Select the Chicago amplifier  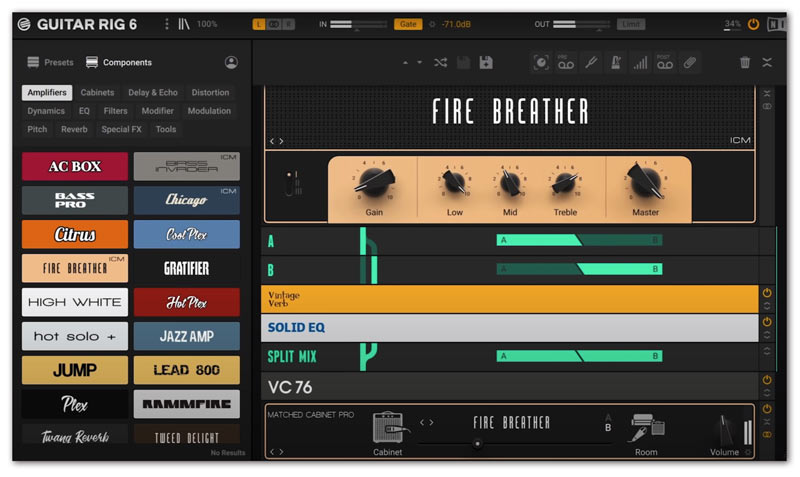coord(187,200)
